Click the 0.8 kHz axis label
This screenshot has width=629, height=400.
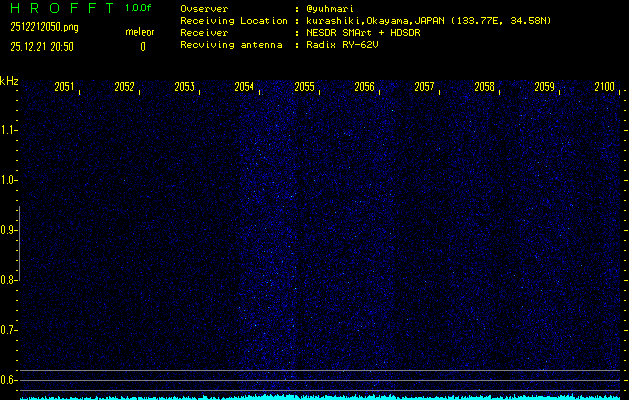(x=7, y=280)
